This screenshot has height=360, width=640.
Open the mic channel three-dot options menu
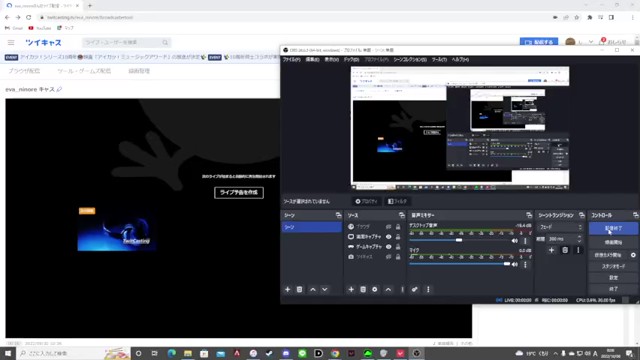[x=525, y=264]
